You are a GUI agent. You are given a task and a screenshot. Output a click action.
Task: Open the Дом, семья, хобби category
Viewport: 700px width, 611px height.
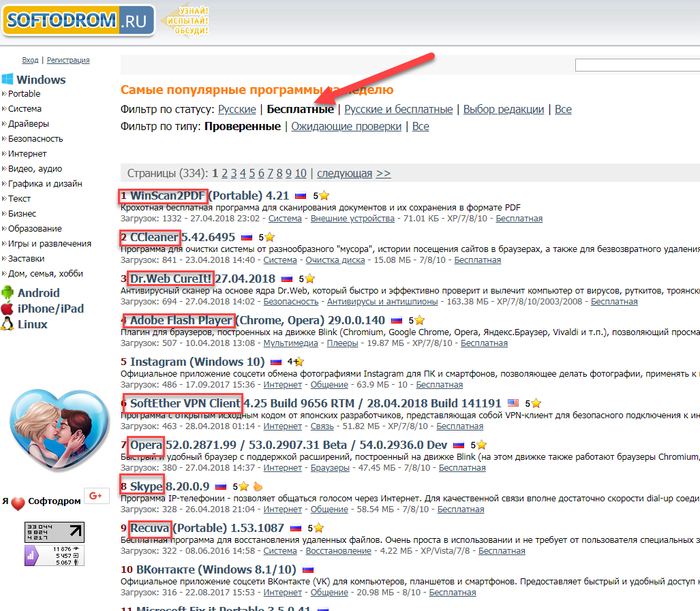[x=46, y=274]
